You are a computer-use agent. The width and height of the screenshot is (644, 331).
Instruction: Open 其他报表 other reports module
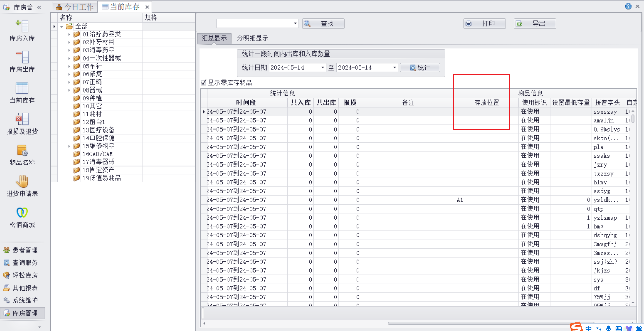tap(21, 288)
